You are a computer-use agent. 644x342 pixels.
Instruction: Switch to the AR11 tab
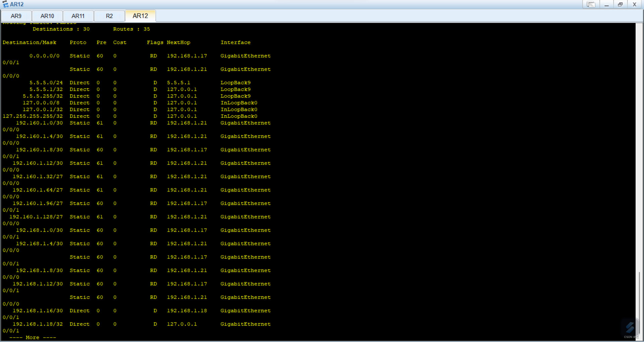point(78,16)
